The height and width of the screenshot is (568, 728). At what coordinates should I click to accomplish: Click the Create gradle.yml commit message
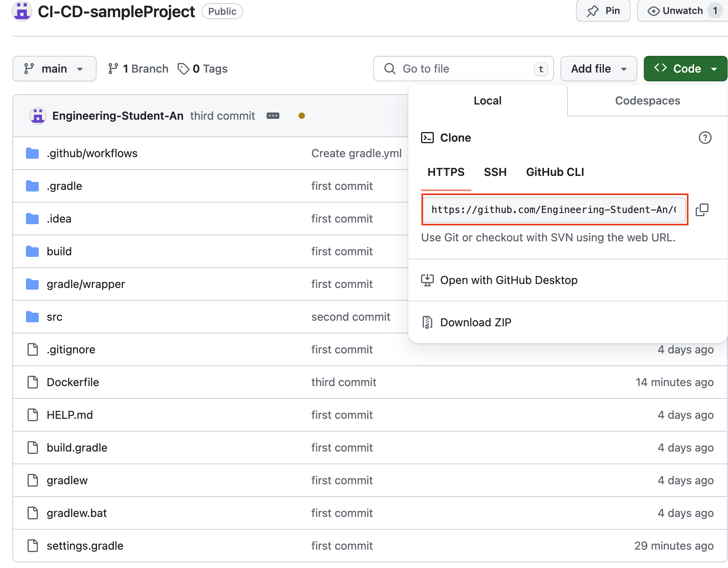click(x=356, y=153)
